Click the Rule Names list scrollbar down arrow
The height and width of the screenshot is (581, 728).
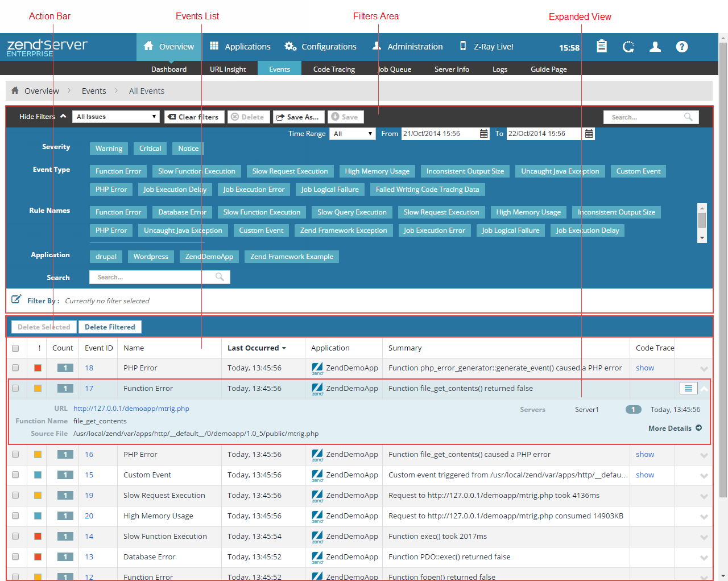tap(702, 238)
